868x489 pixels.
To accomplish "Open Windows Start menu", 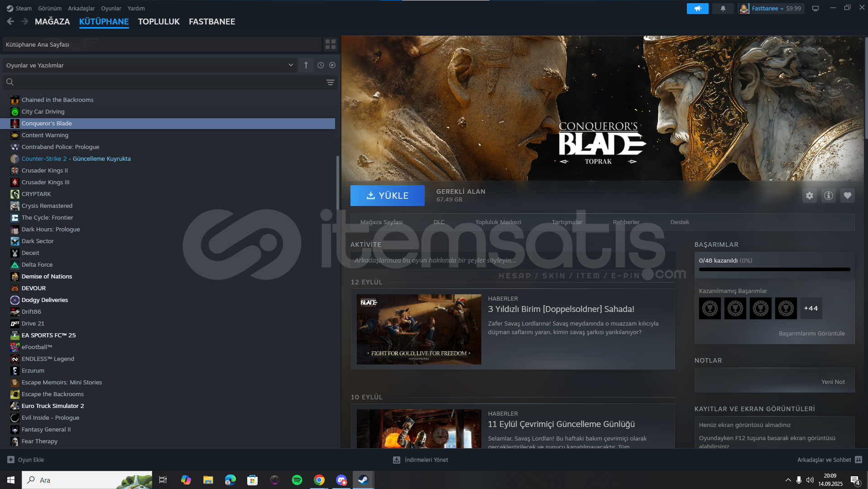I will point(11,480).
